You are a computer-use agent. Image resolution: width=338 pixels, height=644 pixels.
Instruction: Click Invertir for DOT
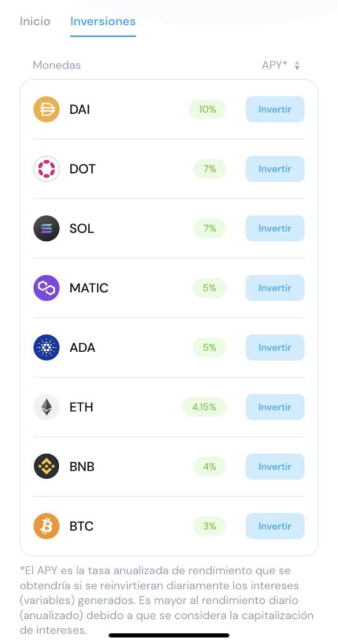click(275, 169)
